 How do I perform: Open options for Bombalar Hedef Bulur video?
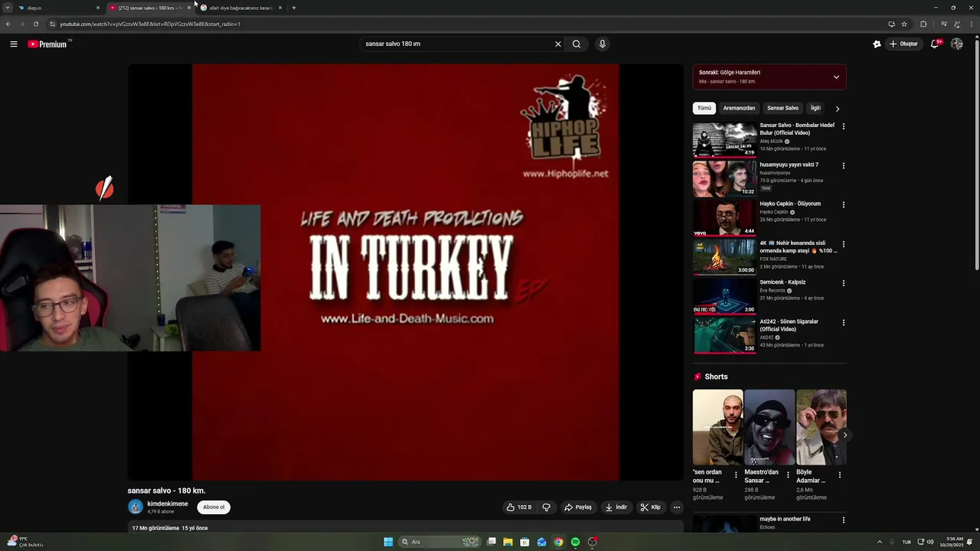coord(844,126)
